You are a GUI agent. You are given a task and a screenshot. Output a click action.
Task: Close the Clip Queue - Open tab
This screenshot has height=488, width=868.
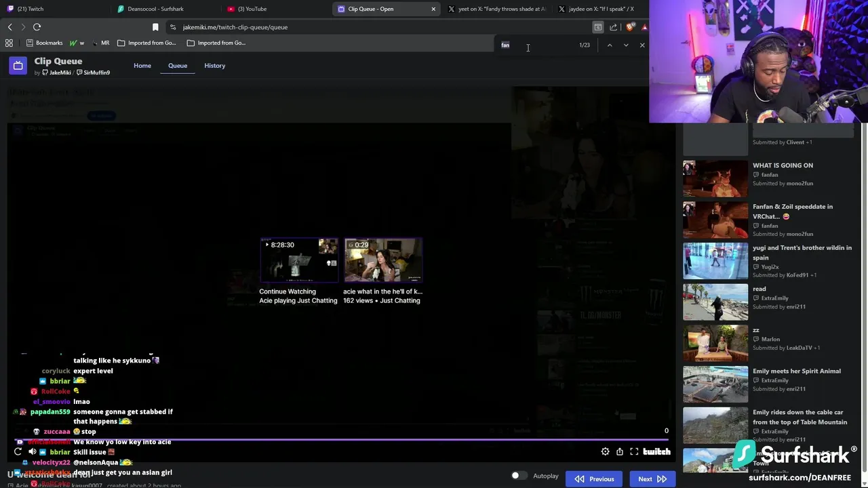pyautogui.click(x=433, y=9)
